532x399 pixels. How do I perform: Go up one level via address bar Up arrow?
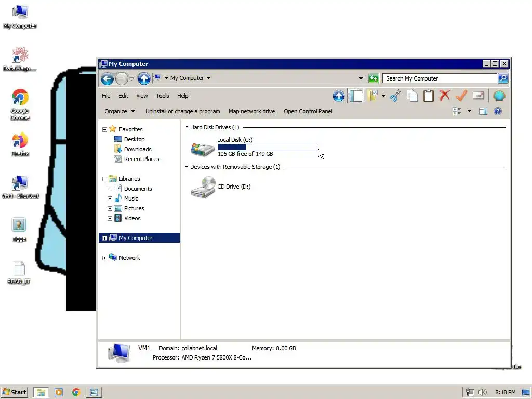(x=144, y=79)
